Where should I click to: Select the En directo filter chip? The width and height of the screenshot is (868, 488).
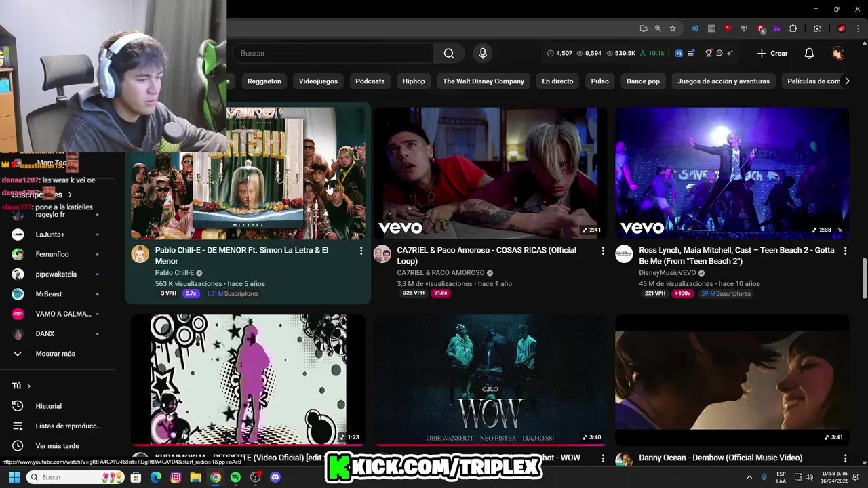557,81
